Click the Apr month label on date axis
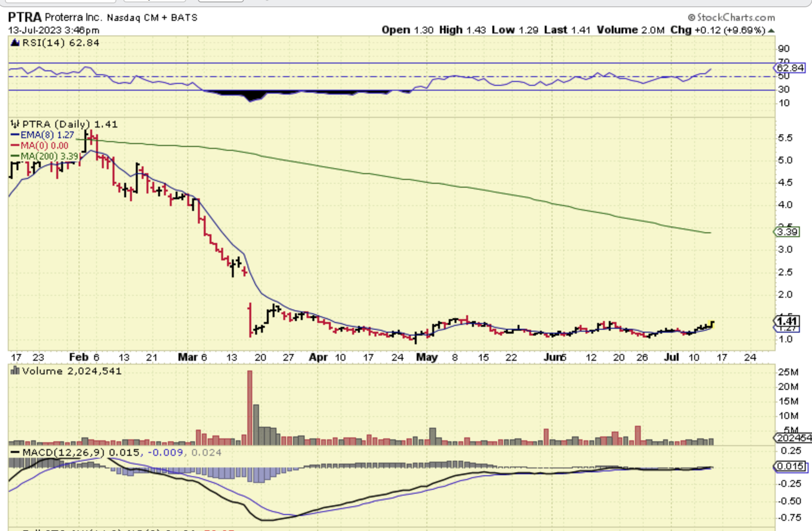Viewport: 812px width, 531px height. (x=319, y=357)
